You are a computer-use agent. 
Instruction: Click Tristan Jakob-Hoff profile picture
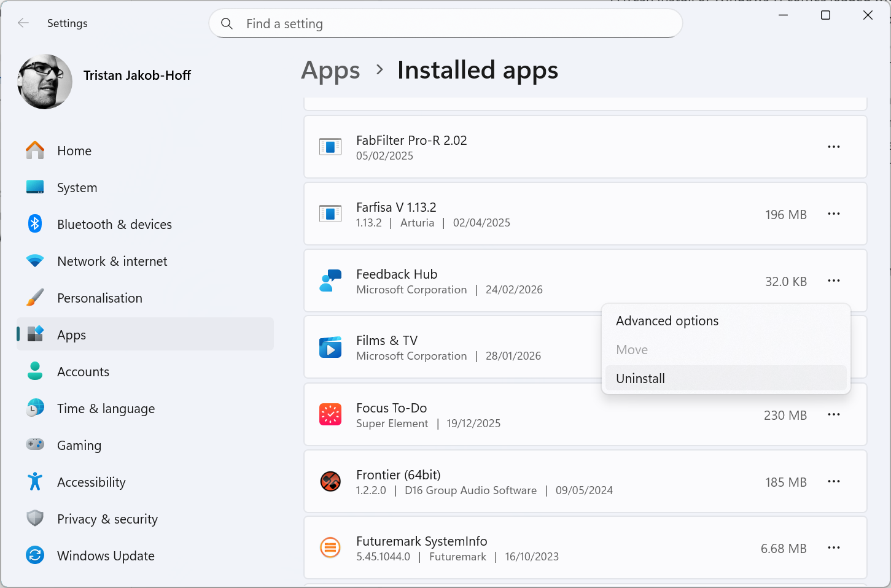pyautogui.click(x=45, y=82)
